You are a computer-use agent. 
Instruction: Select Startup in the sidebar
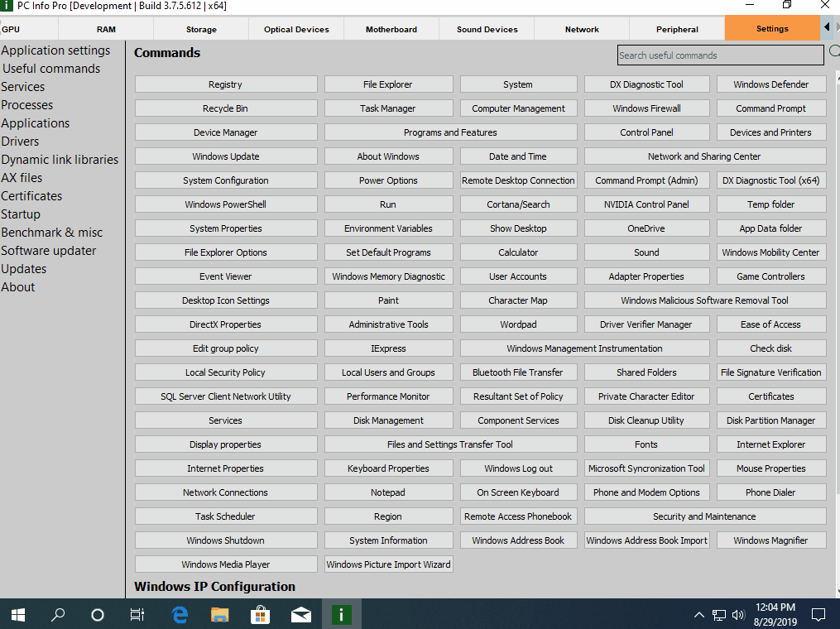(21, 214)
